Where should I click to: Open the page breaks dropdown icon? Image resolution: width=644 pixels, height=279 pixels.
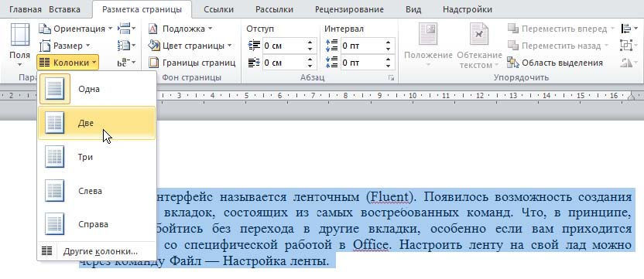click(x=126, y=29)
